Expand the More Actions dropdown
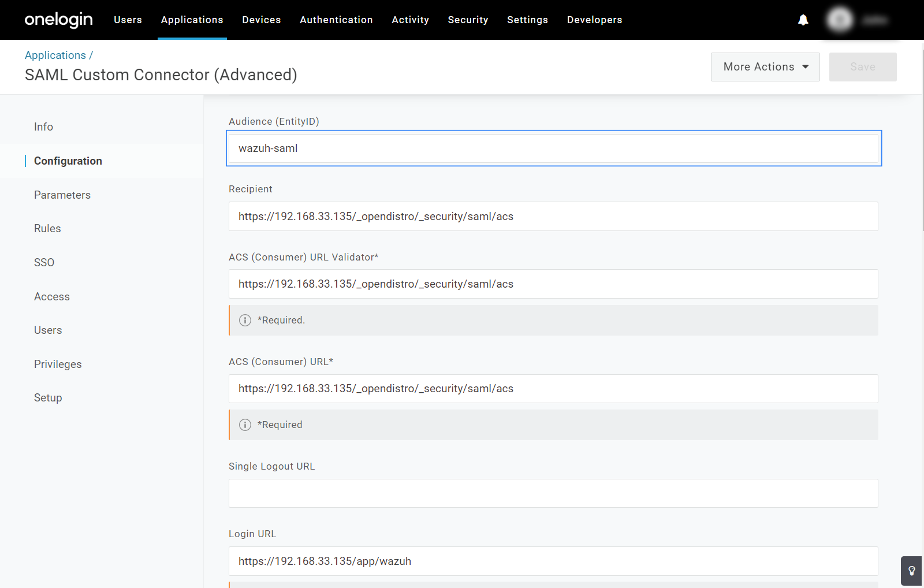924x588 pixels. (765, 67)
